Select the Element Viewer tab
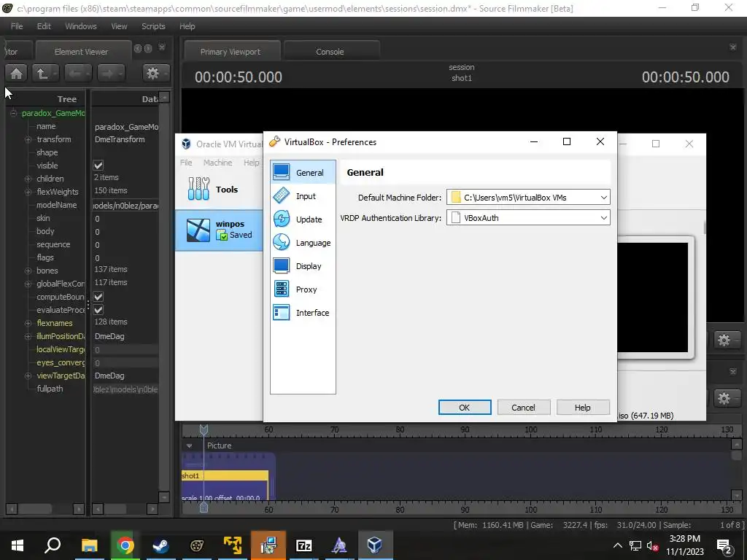Screen dimensions: 747x560 point(81,52)
